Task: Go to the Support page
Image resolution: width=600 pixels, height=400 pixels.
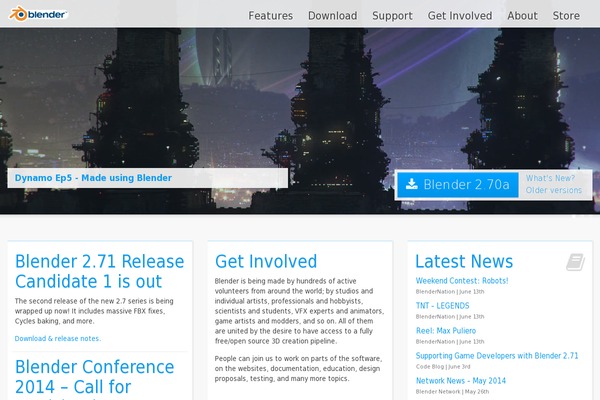Action: (392, 16)
